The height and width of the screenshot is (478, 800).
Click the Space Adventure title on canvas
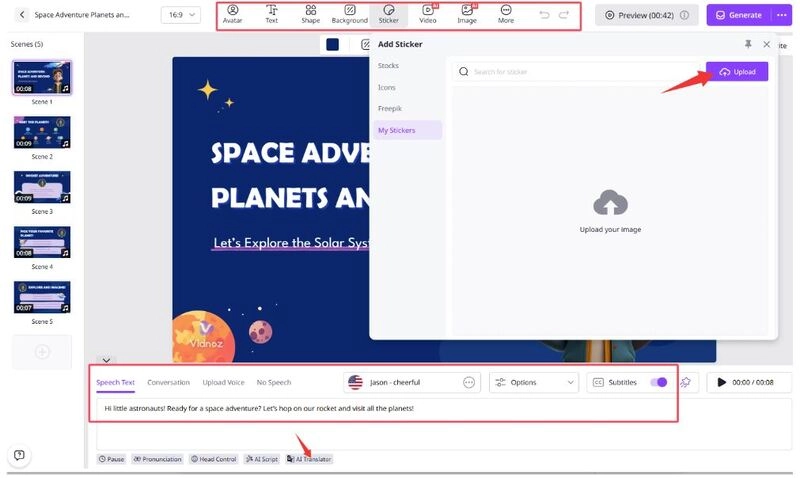[x=290, y=175]
